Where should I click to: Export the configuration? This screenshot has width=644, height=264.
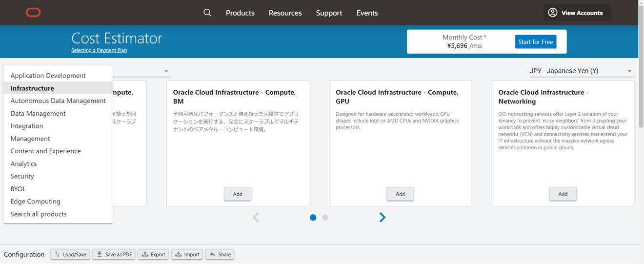(x=153, y=254)
